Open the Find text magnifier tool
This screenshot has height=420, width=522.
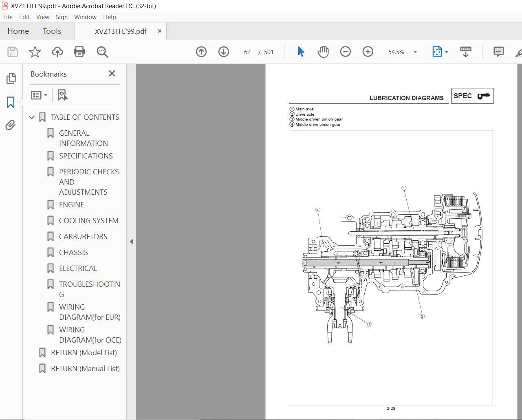(x=102, y=52)
